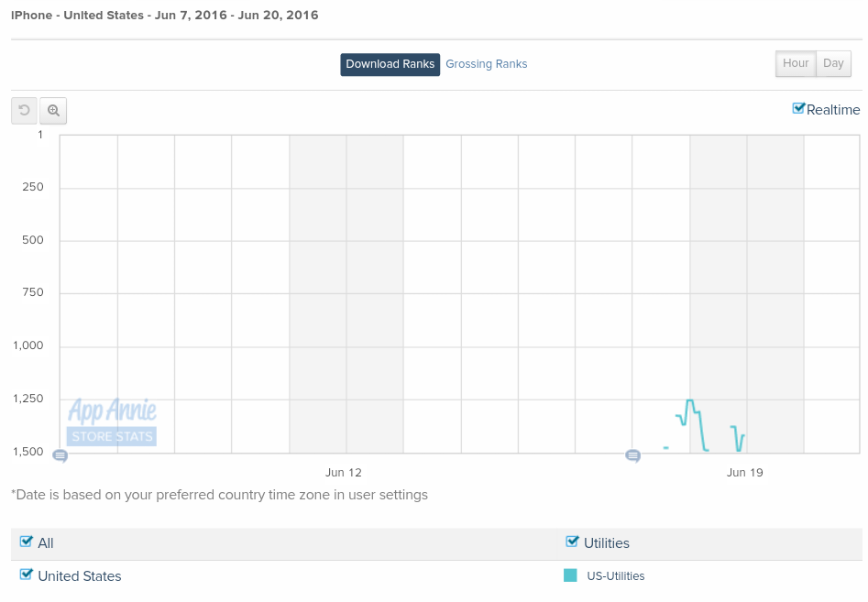
Task: Select the Download Ranks tab
Action: [x=390, y=63]
